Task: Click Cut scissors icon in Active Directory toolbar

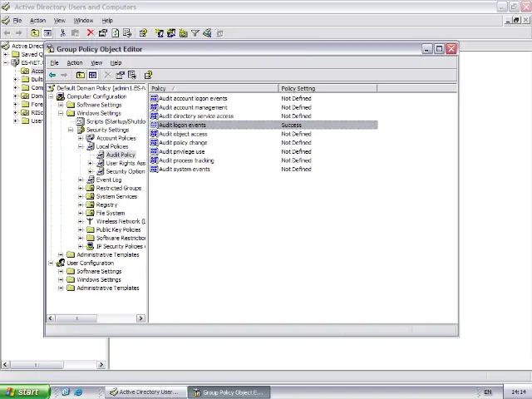Action: click(x=63, y=33)
